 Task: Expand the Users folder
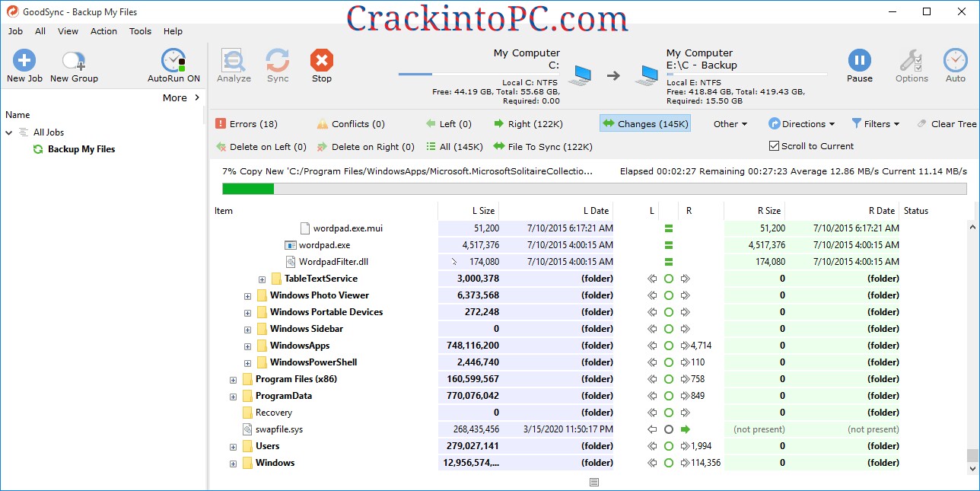(x=233, y=447)
